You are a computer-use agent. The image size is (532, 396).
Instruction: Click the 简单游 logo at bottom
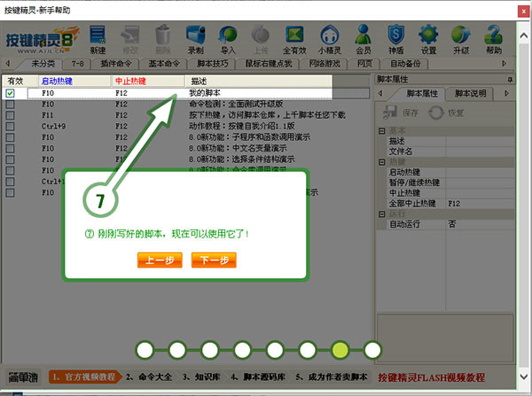click(23, 377)
